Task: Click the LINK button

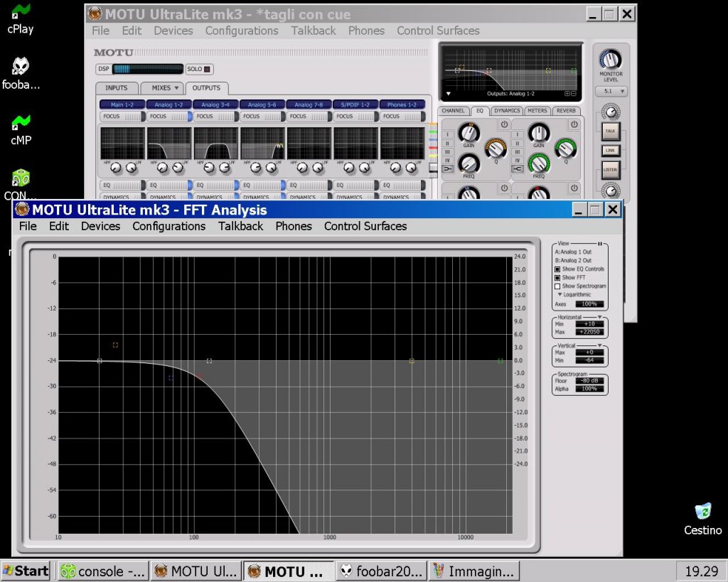Action: [611, 151]
